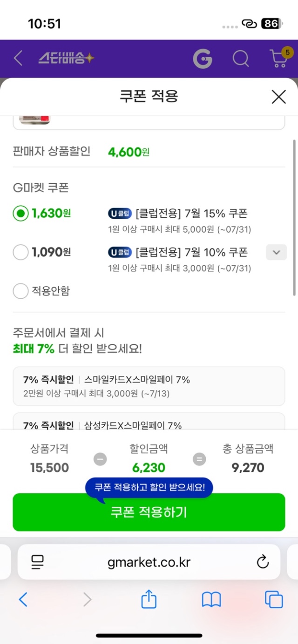Tap the back arrow in purple header
The width and height of the screenshot is (298, 644).
point(18,58)
